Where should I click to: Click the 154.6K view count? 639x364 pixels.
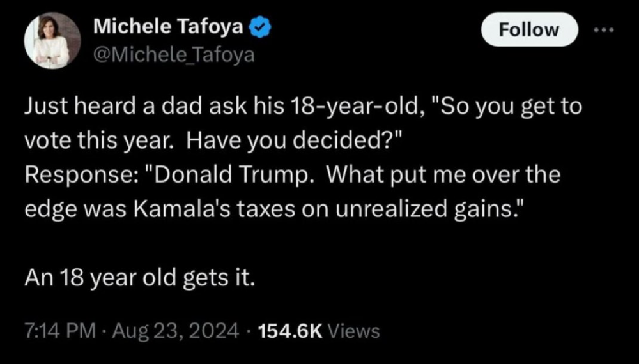[291, 331]
